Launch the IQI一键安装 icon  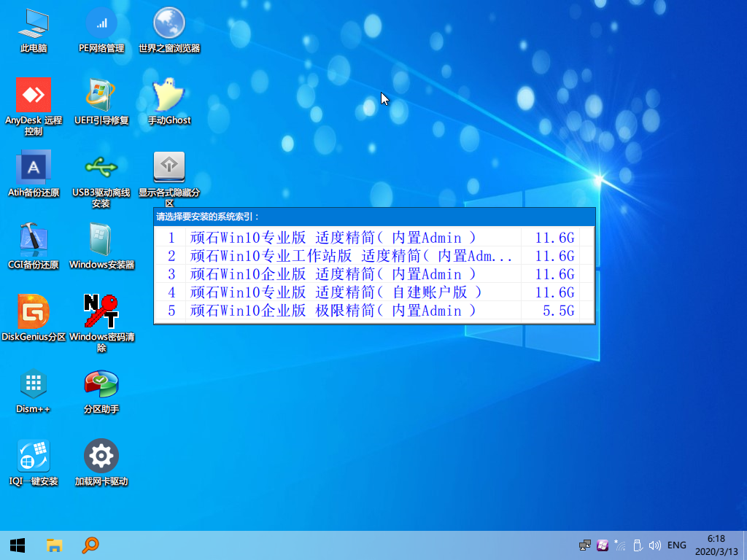pyautogui.click(x=34, y=456)
